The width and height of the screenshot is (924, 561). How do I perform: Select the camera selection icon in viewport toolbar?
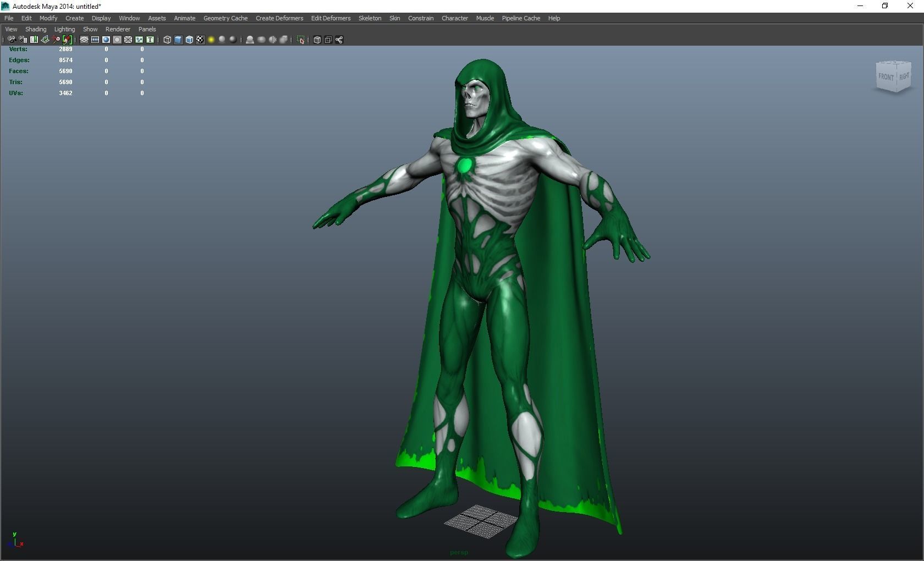12,40
